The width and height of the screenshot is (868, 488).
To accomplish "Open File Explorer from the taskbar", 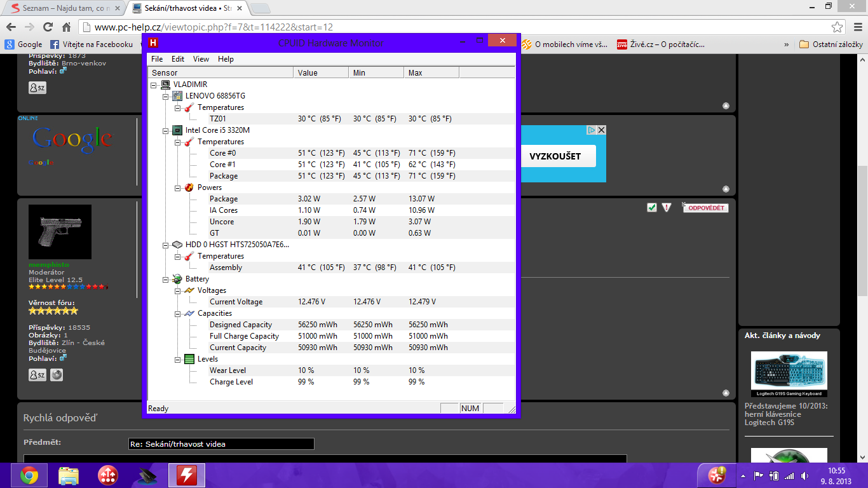I will 68,475.
